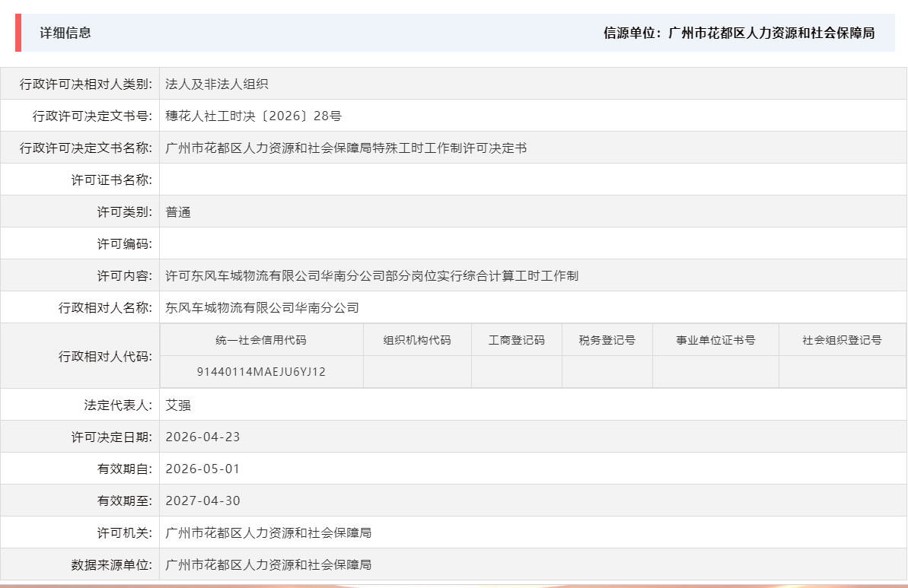
Task: Click the 税务登记号 column header
Action: [x=607, y=340]
